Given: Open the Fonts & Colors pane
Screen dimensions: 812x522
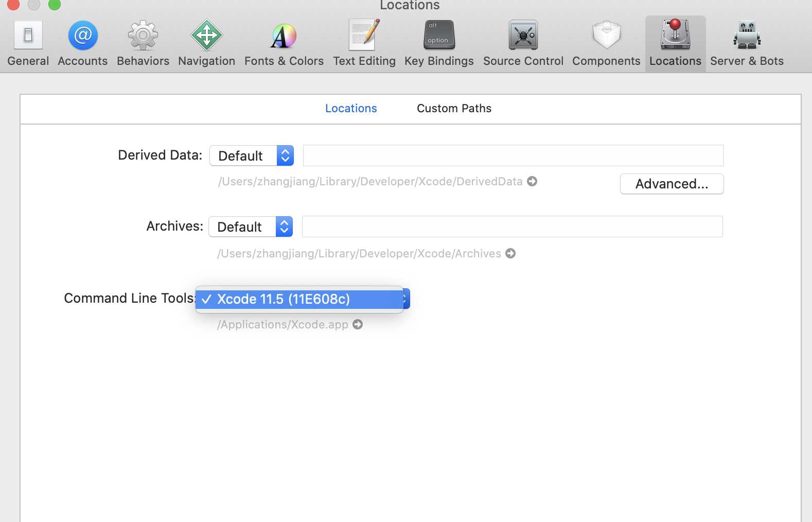Looking at the screenshot, I should click(x=284, y=43).
